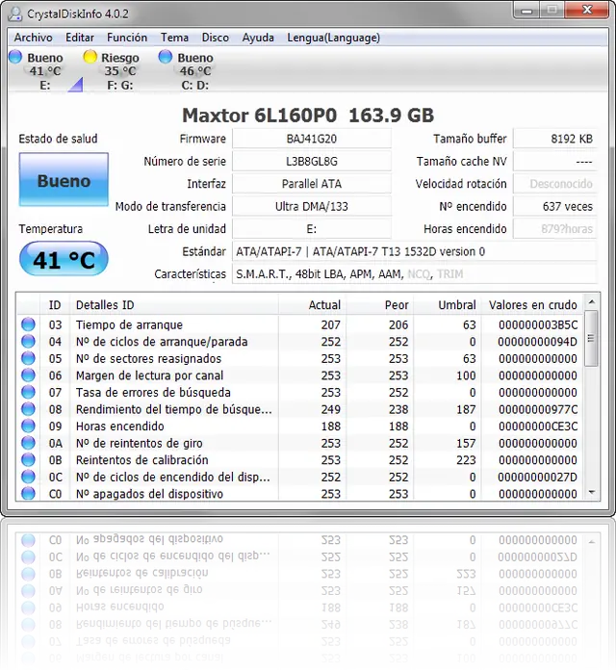Click the Valores en crudo column header
The height and width of the screenshot is (672, 616).
(x=532, y=305)
